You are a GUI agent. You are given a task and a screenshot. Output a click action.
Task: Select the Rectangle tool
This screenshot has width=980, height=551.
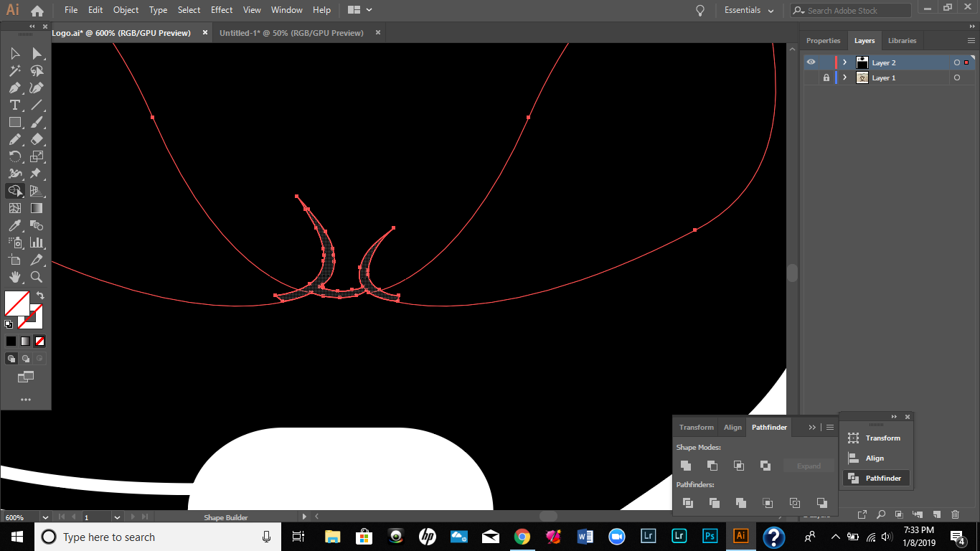[x=14, y=122]
